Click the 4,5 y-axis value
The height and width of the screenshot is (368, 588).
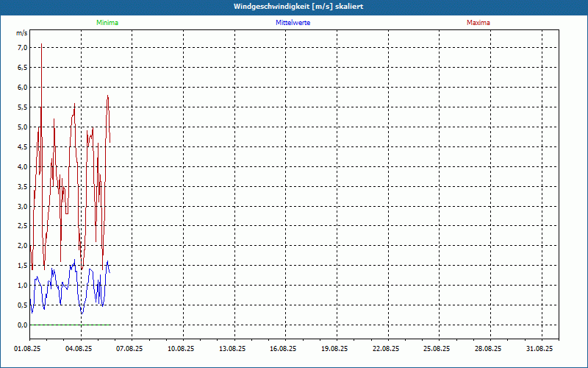(x=22, y=146)
